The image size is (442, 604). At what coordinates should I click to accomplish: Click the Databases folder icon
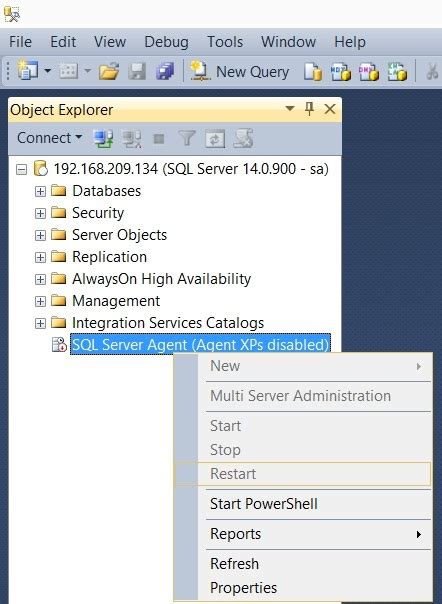[x=59, y=190]
